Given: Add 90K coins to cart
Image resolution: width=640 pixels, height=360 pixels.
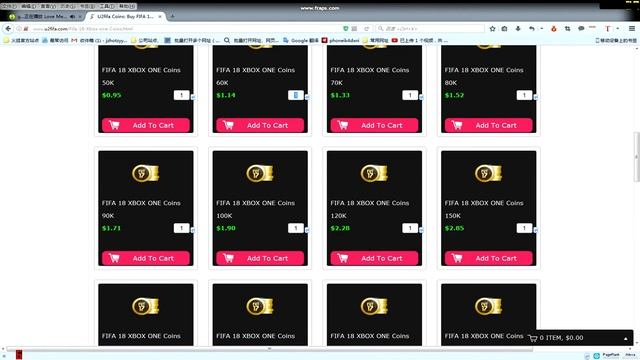Looking at the screenshot, I should 146,258.
